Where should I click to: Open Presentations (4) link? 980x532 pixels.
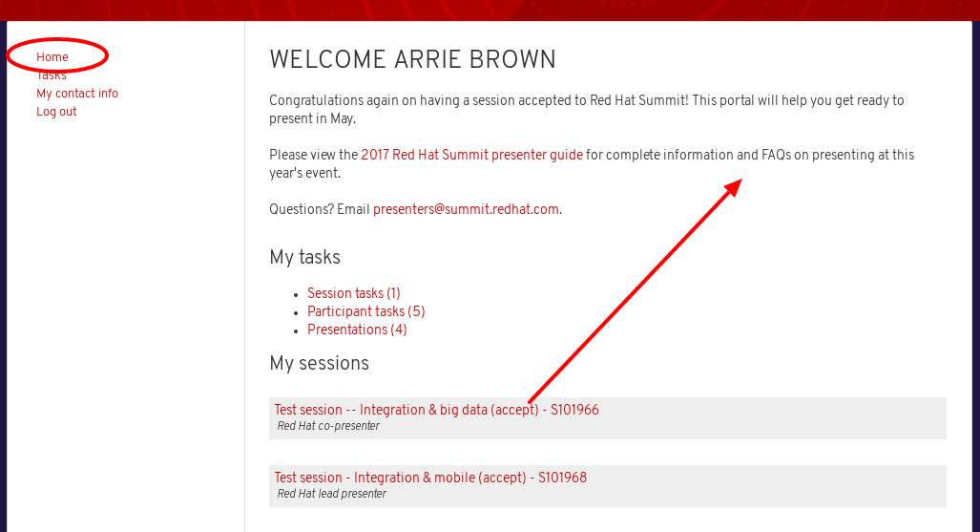[x=357, y=330]
